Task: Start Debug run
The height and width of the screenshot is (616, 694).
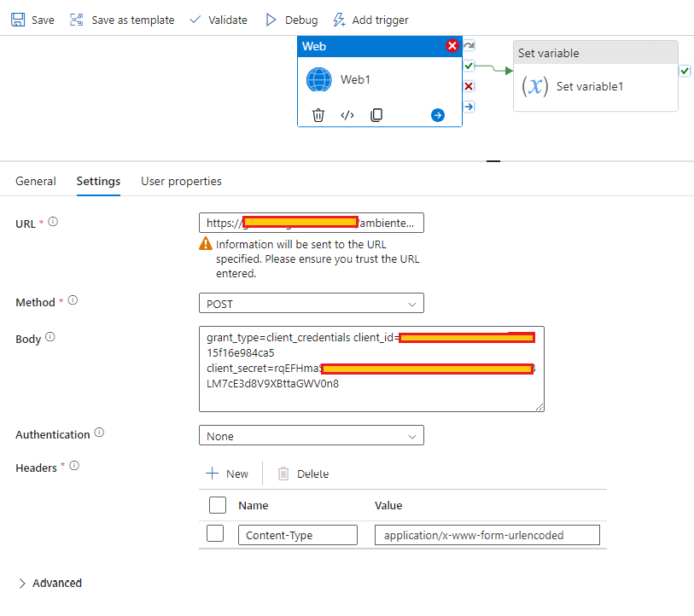Action: [x=292, y=20]
